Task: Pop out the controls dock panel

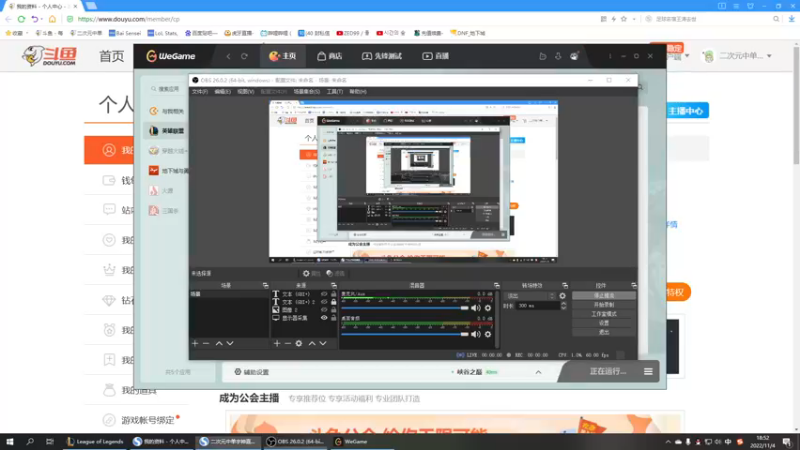Action: (x=634, y=285)
